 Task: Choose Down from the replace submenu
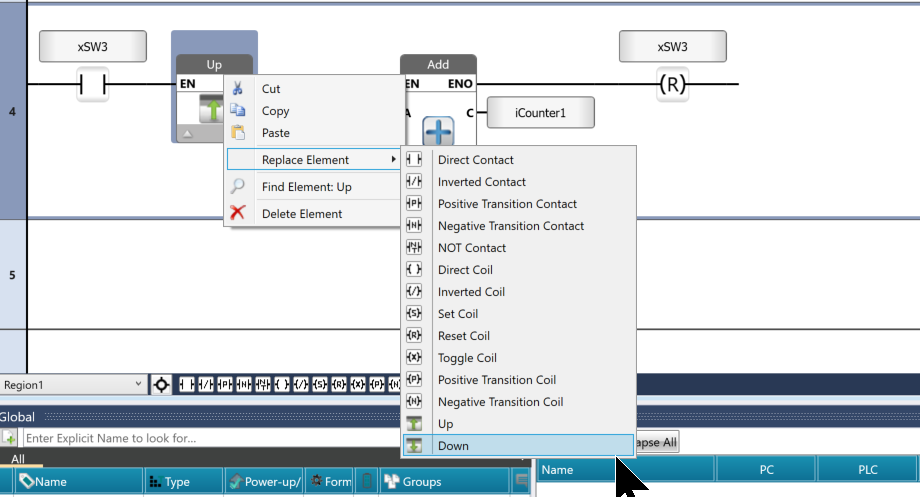coord(453,446)
